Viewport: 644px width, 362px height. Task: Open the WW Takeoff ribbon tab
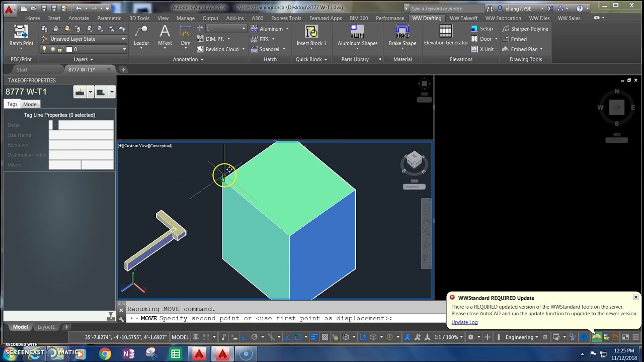(463, 18)
